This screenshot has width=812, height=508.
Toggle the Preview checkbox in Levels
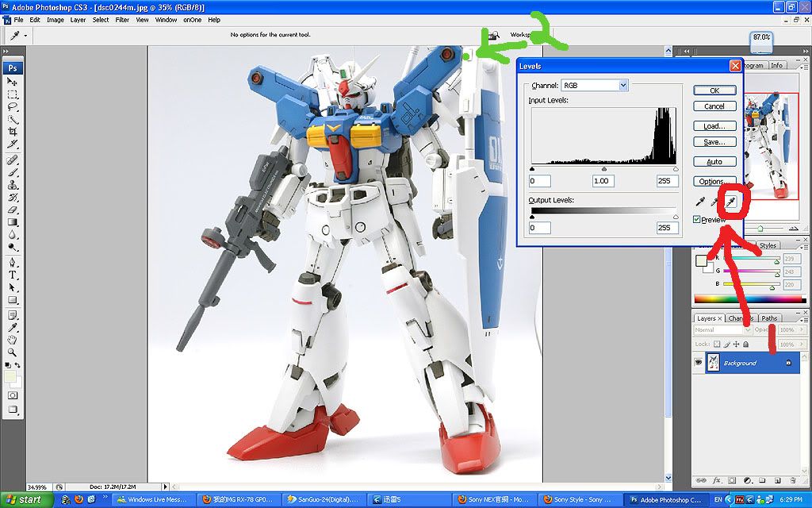click(x=696, y=220)
